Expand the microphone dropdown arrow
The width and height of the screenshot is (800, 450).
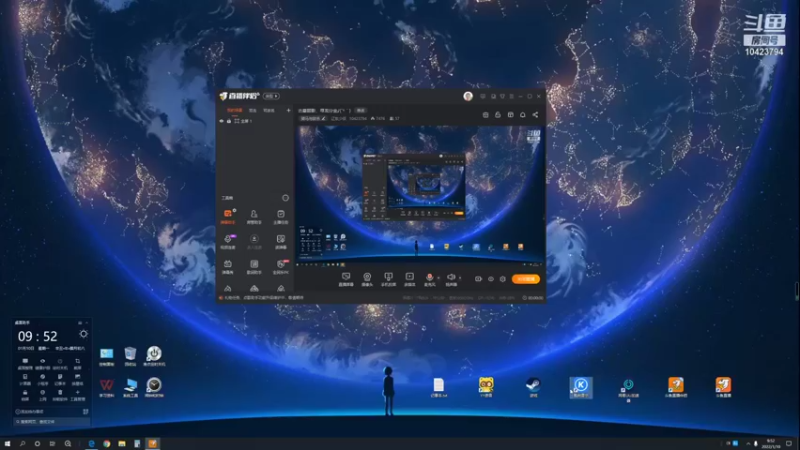coord(438,278)
